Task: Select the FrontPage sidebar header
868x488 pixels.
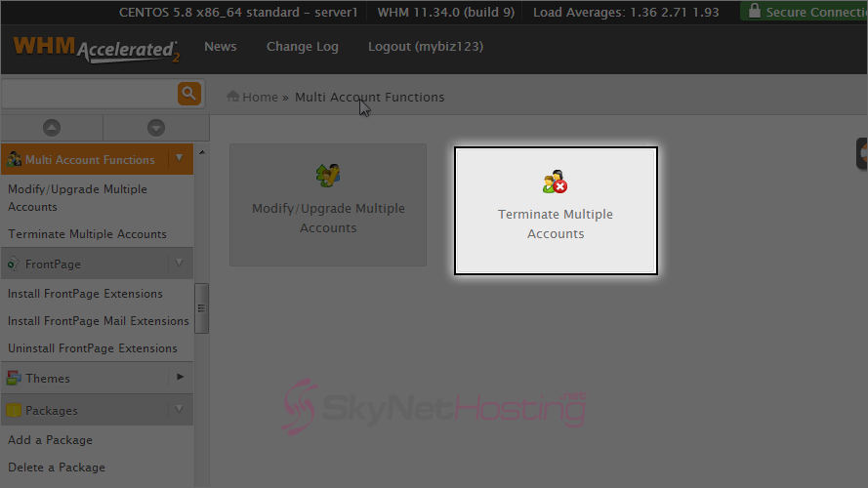Action: [97, 264]
